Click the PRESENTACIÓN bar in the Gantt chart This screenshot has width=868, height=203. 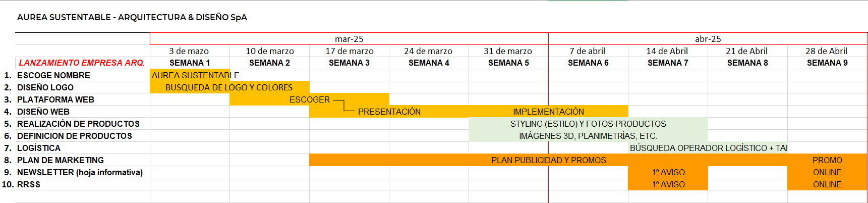(389, 112)
